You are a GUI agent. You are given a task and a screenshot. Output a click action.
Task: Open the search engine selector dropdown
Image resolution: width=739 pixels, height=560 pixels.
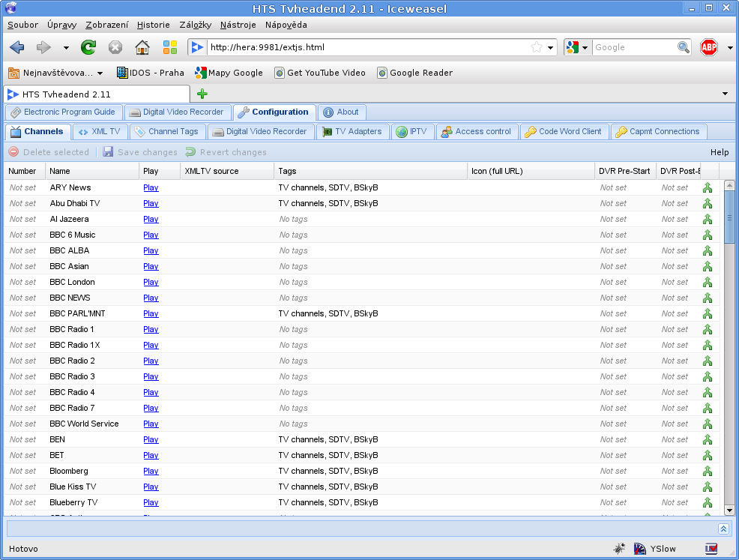585,48
